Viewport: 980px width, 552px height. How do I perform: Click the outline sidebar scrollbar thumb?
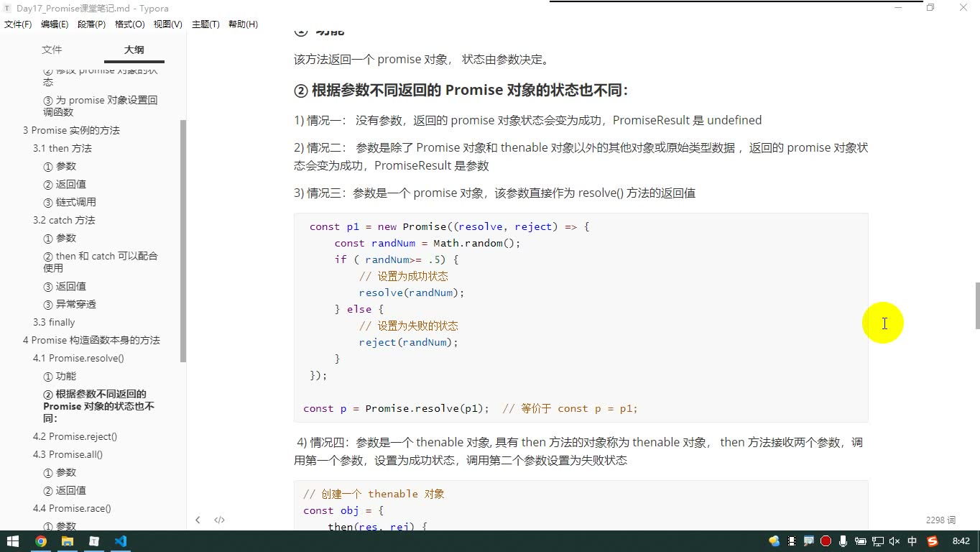(183, 241)
